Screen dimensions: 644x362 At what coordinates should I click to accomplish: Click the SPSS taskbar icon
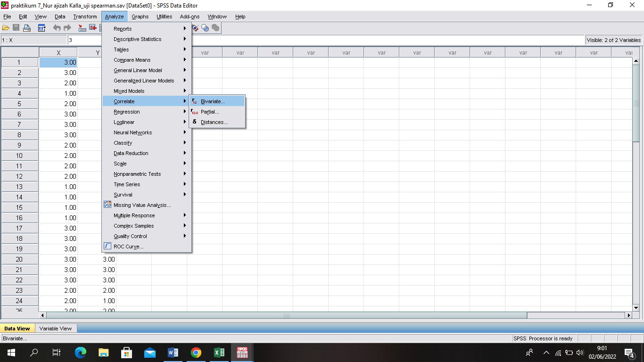(242, 352)
